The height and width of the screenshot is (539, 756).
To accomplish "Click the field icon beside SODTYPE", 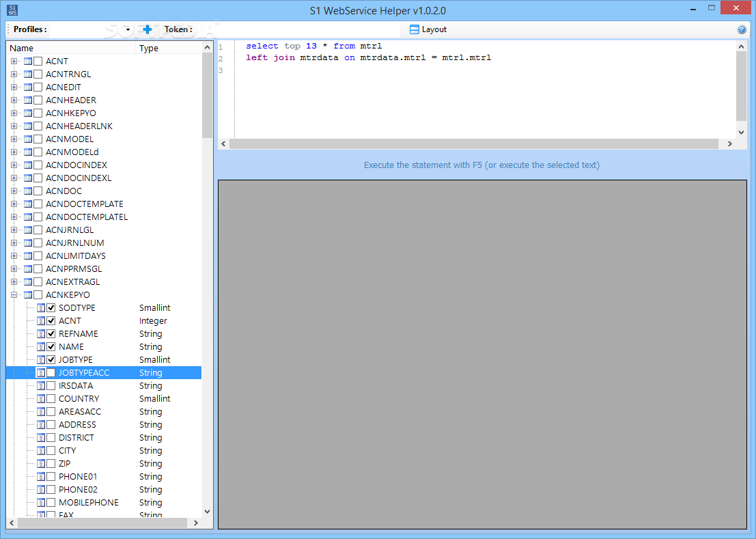I will point(41,307).
